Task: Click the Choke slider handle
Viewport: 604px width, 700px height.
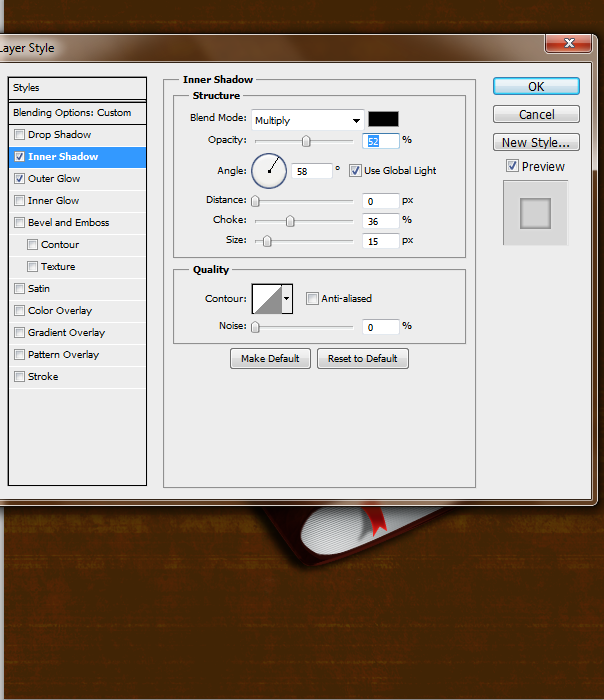Action: click(x=290, y=221)
